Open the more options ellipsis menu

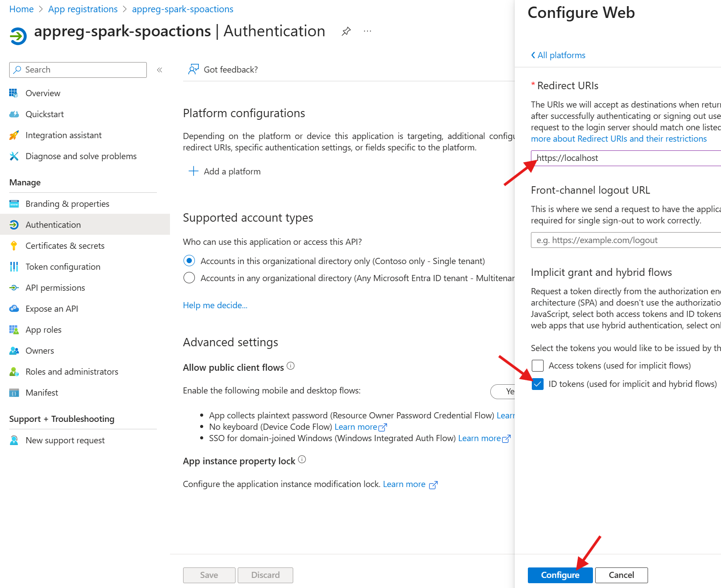[x=367, y=31]
